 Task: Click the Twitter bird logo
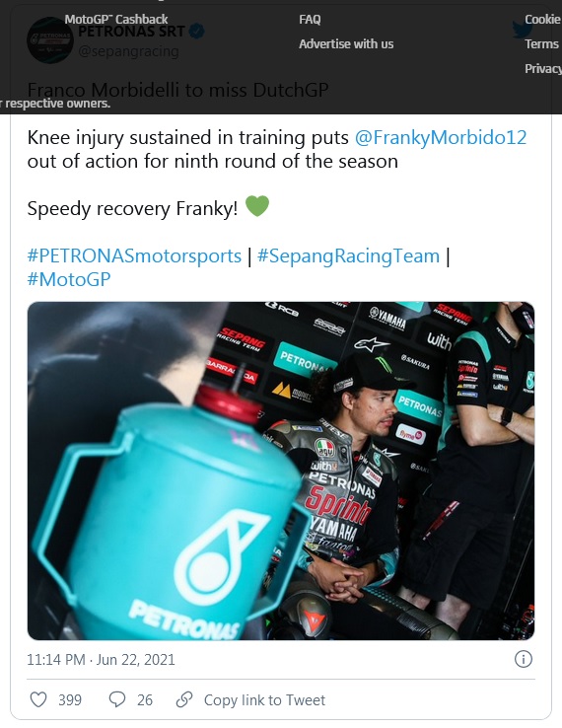click(x=523, y=30)
